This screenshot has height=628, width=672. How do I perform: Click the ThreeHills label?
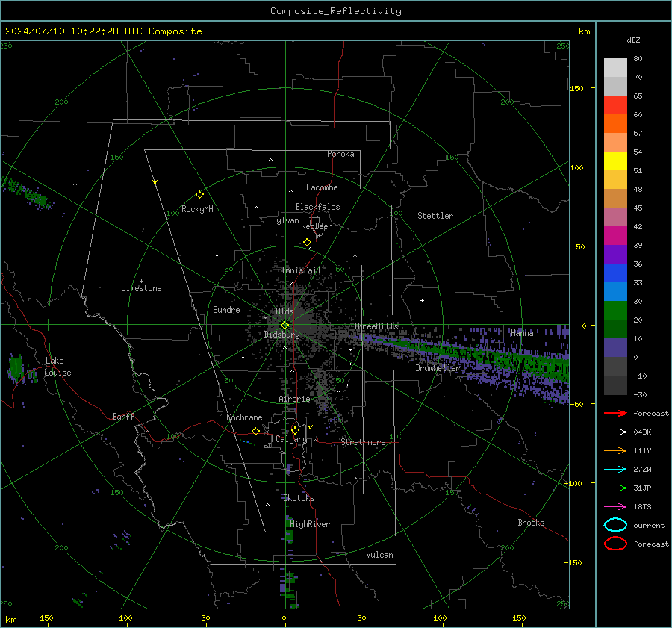(x=376, y=326)
